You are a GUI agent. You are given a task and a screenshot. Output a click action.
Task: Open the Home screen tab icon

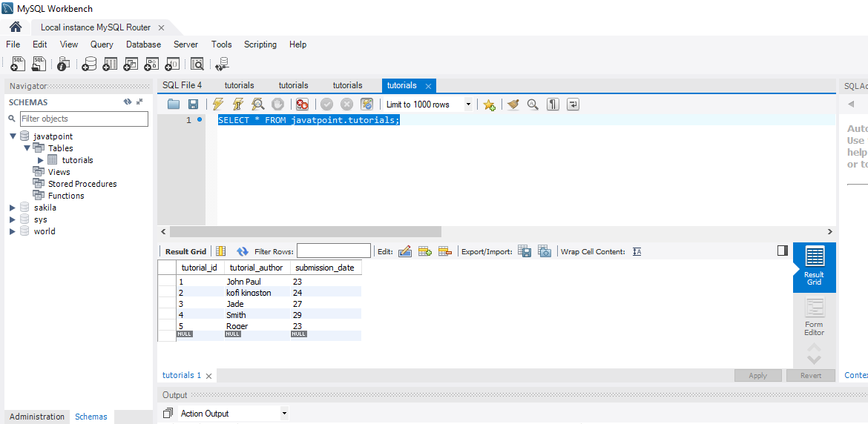(16, 27)
